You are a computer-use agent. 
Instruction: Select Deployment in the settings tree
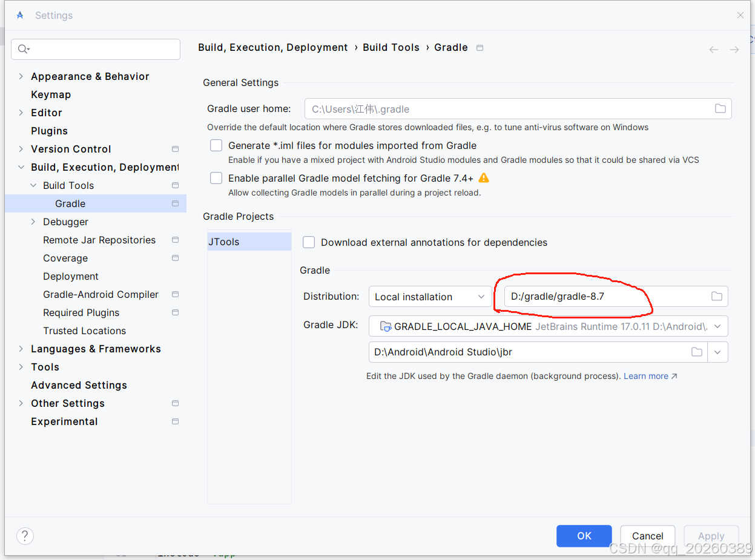pyautogui.click(x=71, y=276)
